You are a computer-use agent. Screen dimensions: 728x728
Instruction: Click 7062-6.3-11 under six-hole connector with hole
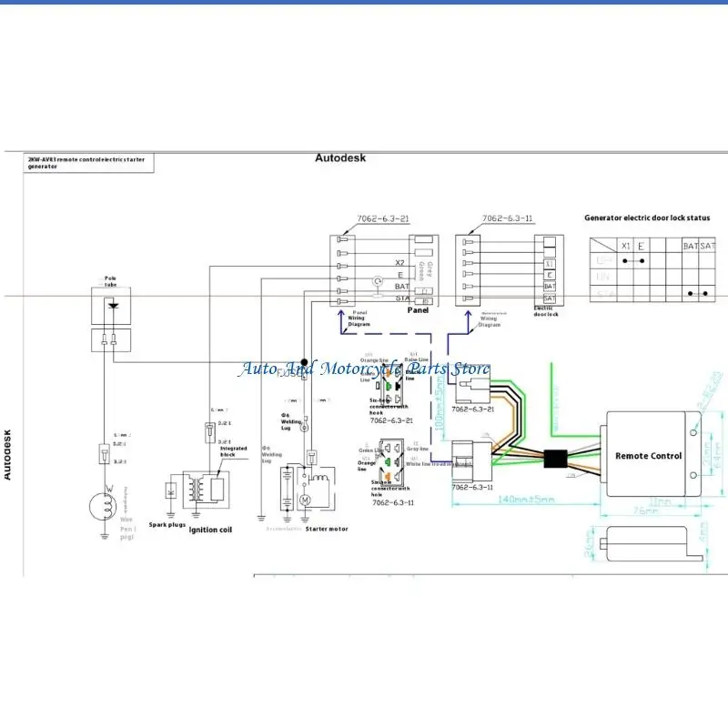pyautogui.click(x=393, y=503)
